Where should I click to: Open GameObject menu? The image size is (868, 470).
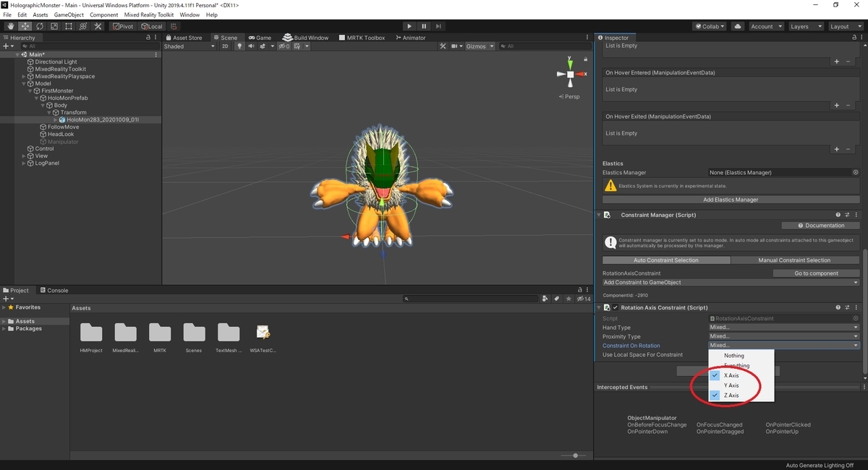click(x=69, y=14)
